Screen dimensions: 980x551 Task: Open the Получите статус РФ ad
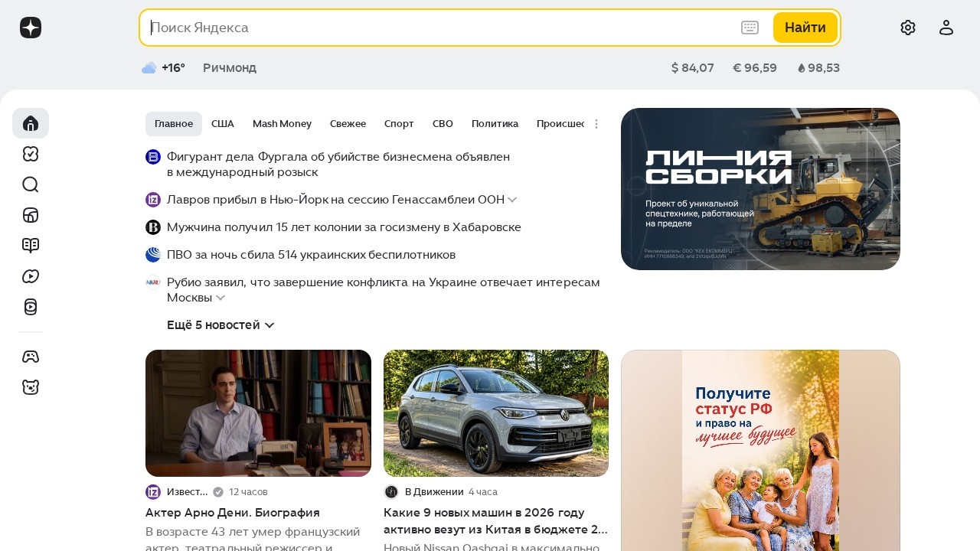(760, 451)
